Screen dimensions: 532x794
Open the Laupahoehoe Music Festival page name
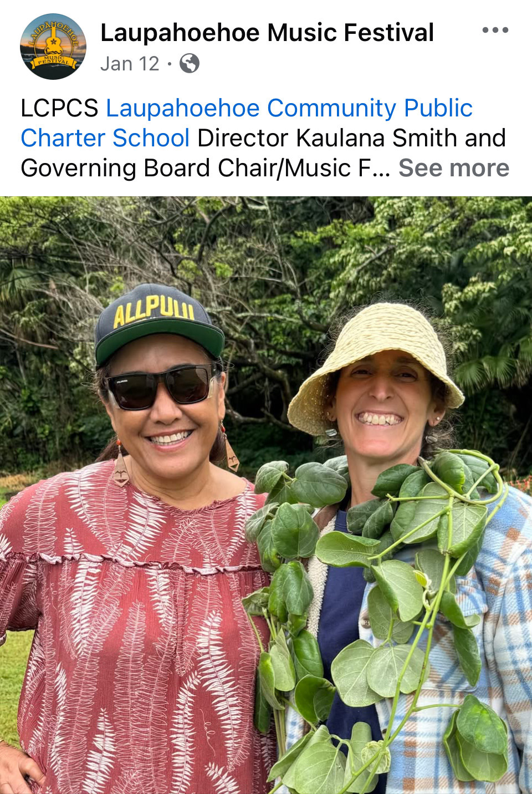pyautogui.click(x=267, y=33)
